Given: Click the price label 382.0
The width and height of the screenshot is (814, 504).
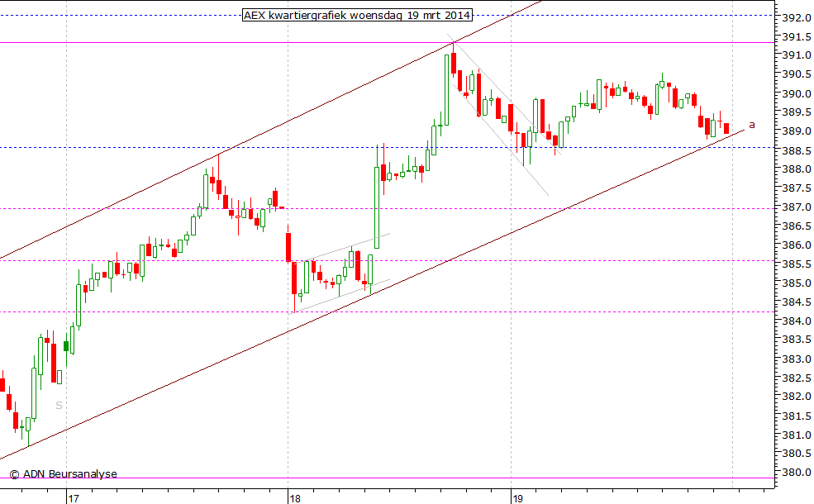Looking at the screenshot, I should click(x=797, y=397).
